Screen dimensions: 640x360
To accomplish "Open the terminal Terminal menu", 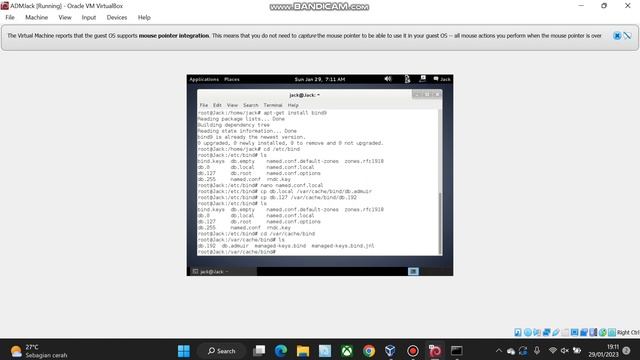I will click(273, 105).
